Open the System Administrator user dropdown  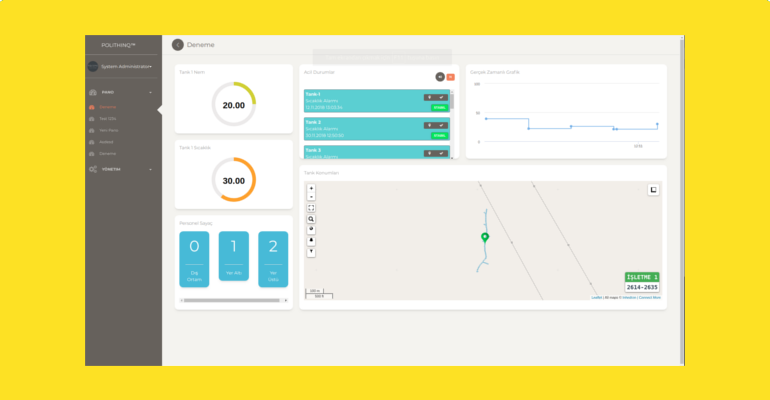(124, 66)
